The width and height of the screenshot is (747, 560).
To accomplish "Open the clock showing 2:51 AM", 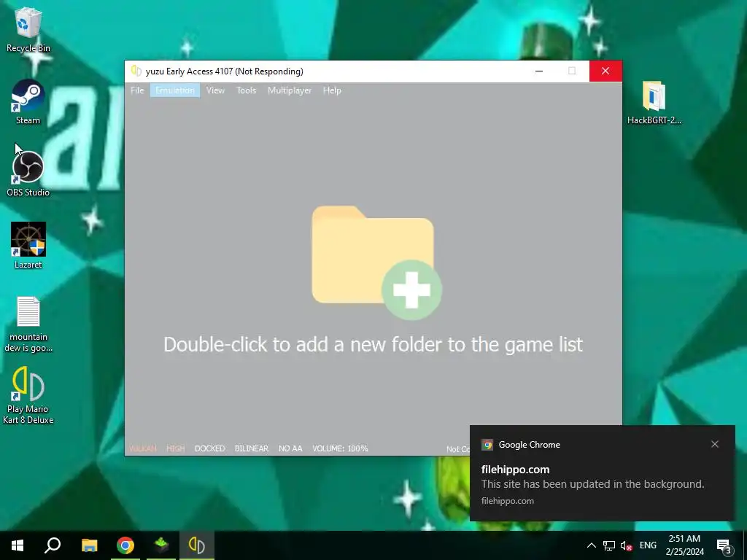I will coord(684,545).
